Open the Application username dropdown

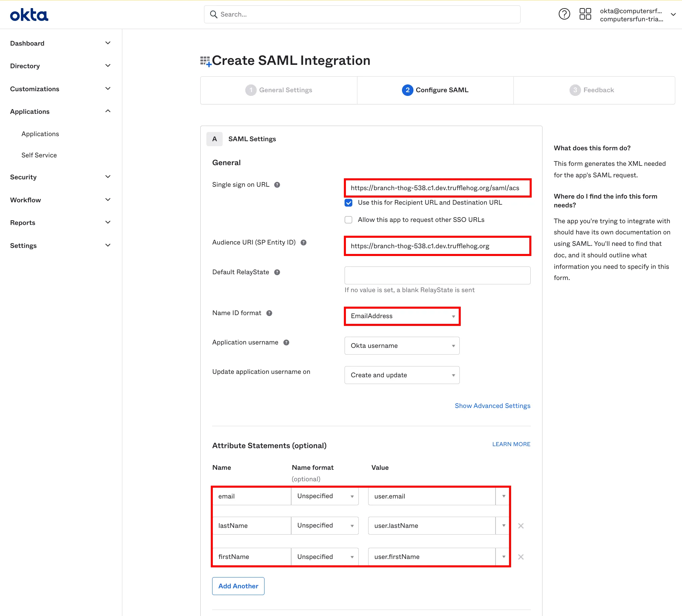402,346
